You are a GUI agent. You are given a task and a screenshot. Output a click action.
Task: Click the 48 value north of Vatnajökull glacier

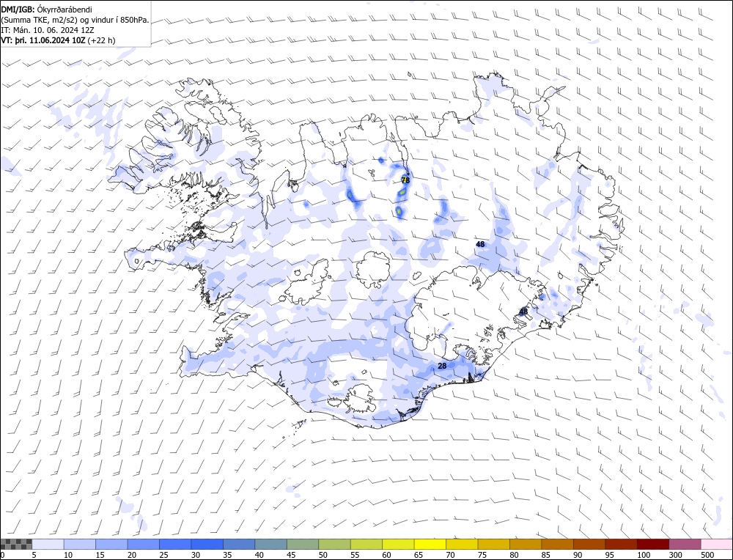coord(480,244)
